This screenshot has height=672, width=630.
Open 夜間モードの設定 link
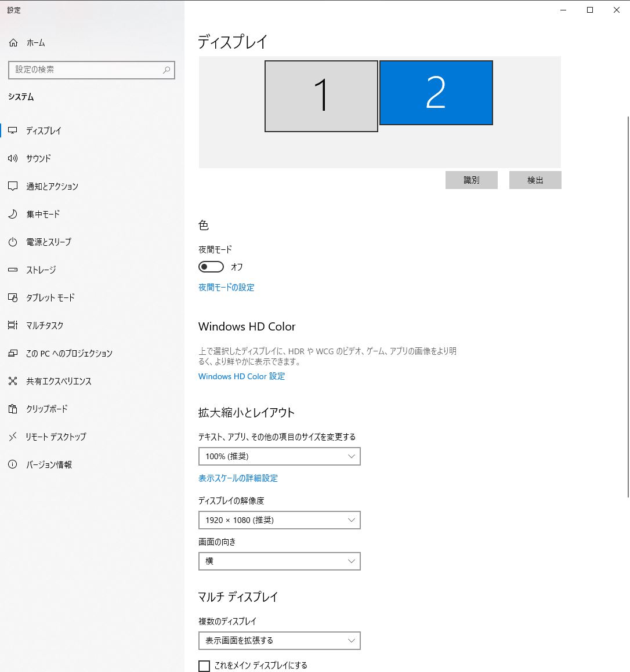coord(226,287)
